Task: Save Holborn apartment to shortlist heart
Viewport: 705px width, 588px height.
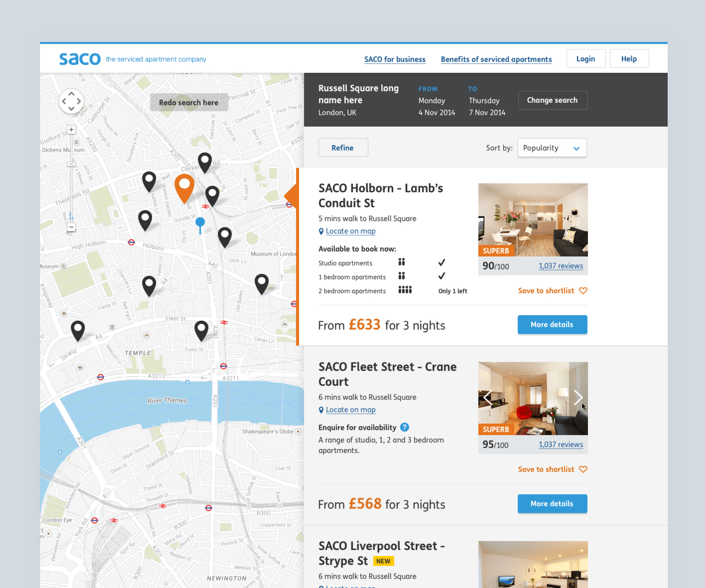Action: coord(583,291)
